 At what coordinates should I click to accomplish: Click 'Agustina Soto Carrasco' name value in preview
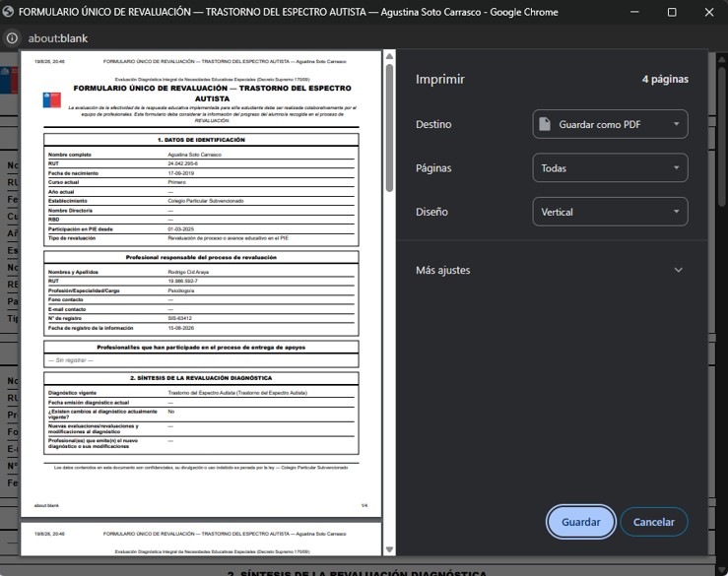click(x=194, y=155)
